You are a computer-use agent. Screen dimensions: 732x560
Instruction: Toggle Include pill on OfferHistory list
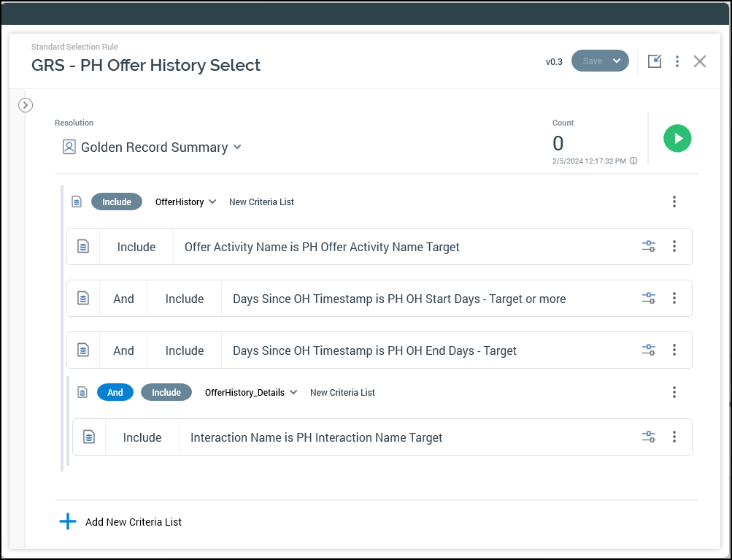point(117,202)
